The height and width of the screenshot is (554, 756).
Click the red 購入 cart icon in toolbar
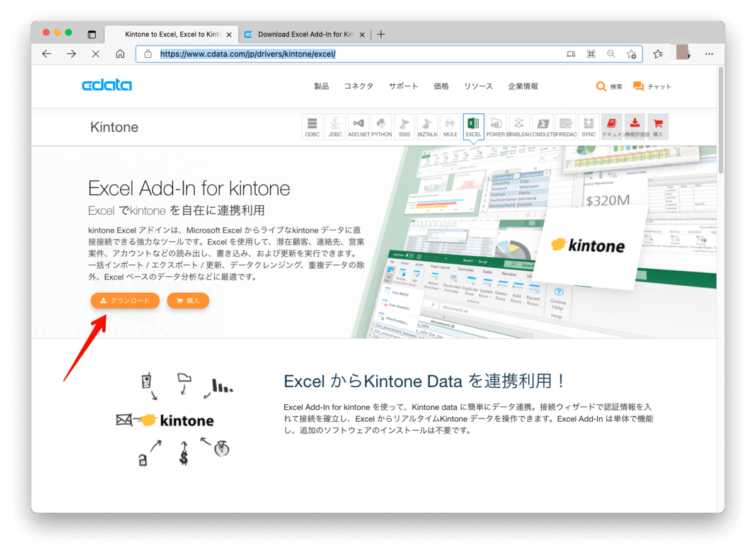[x=658, y=127]
